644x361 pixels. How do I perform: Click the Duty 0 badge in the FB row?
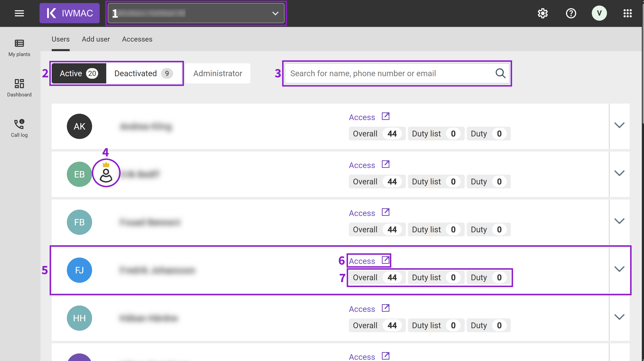(x=488, y=230)
